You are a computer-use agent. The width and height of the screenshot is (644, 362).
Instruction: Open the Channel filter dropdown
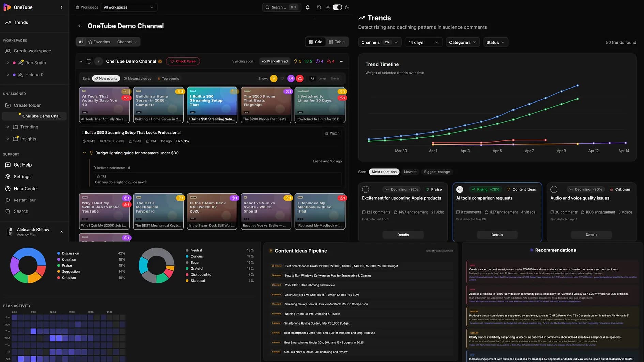(x=127, y=42)
